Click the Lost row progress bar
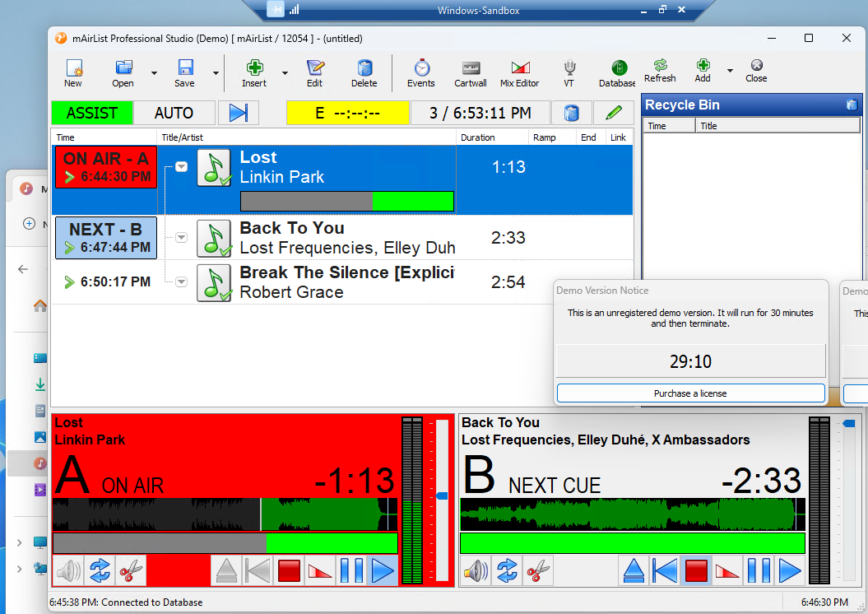Image resolution: width=868 pixels, height=614 pixels. click(347, 201)
